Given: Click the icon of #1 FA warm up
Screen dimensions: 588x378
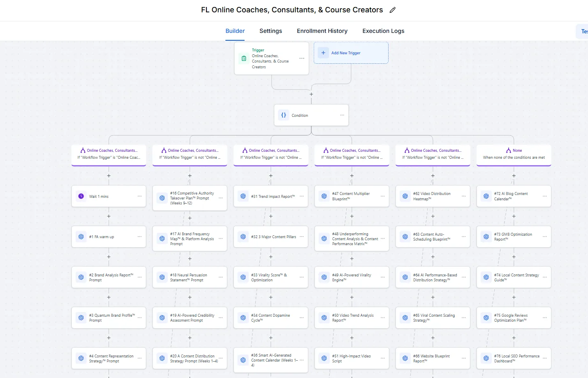Looking at the screenshot, I should click(81, 237).
